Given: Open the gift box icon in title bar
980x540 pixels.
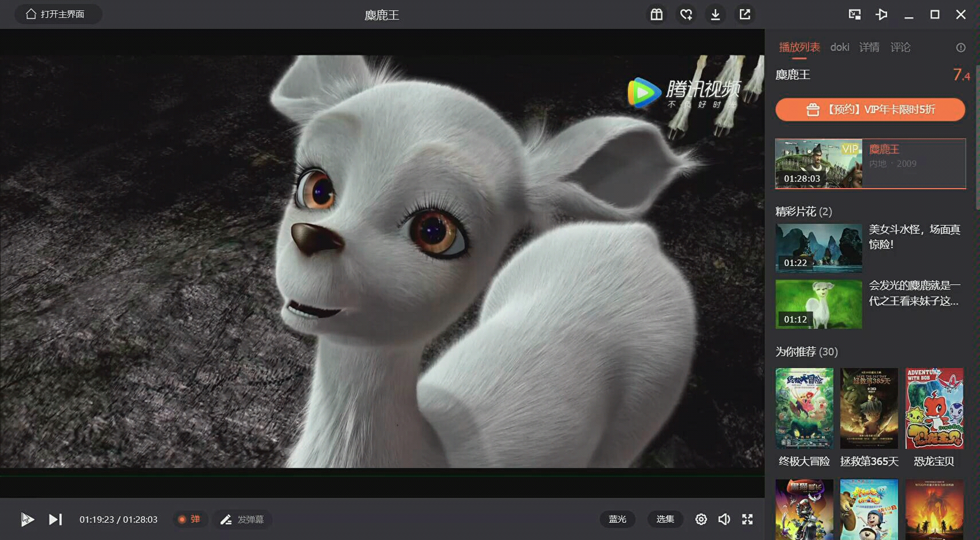Looking at the screenshot, I should [656, 14].
